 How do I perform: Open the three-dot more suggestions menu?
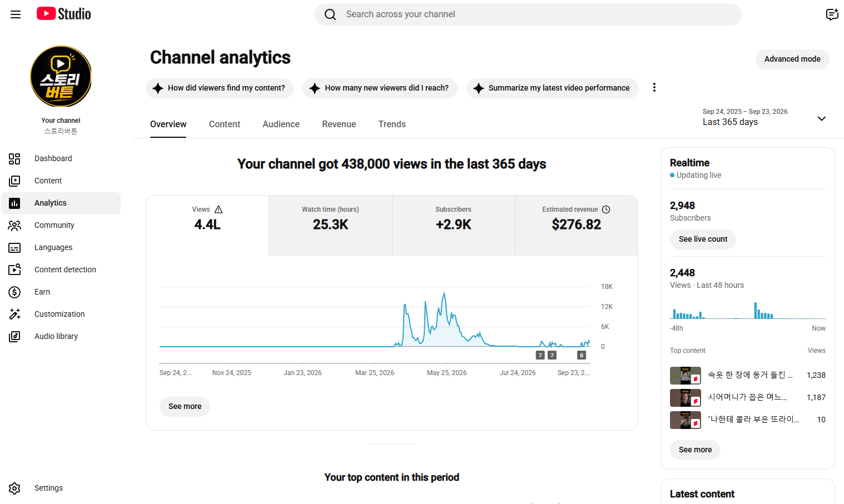pyautogui.click(x=654, y=87)
